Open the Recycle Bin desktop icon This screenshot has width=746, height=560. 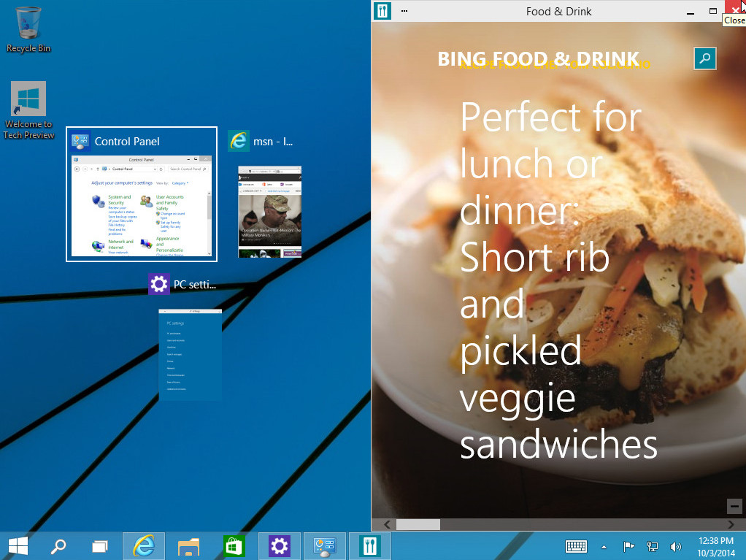click(28, 28)
